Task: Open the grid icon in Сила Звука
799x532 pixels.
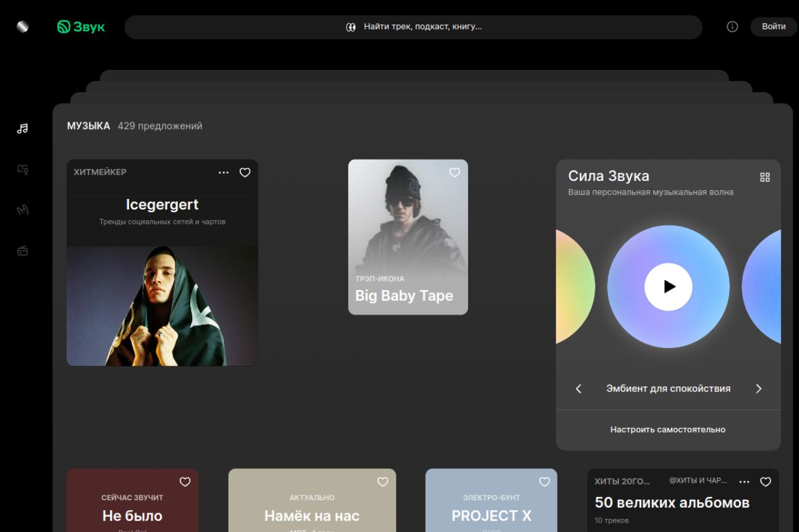Action: tap(765, 177)
